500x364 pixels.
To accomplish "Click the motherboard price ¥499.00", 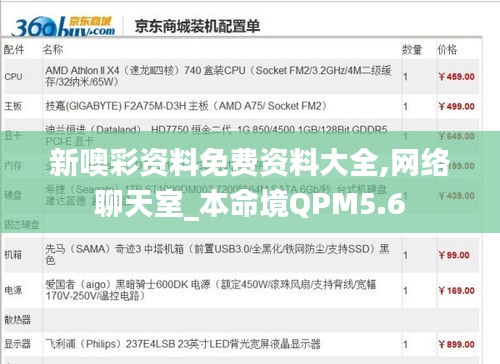I will coord(456,106).
